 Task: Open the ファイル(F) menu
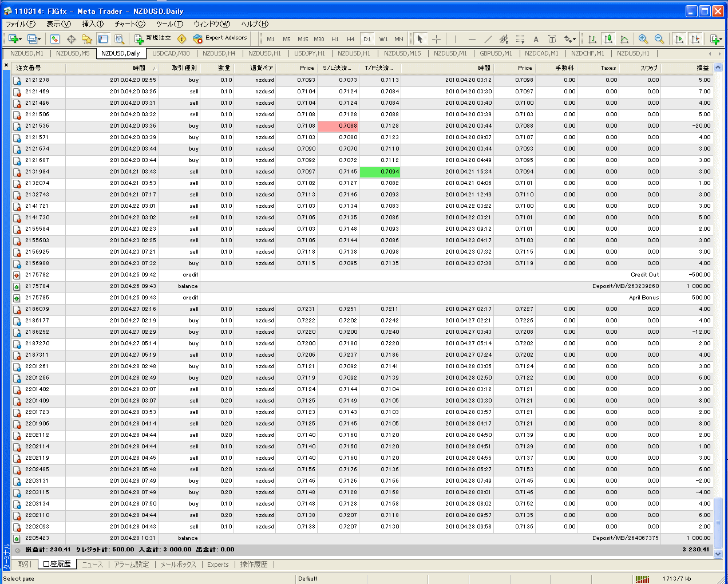tap(21, 24)
